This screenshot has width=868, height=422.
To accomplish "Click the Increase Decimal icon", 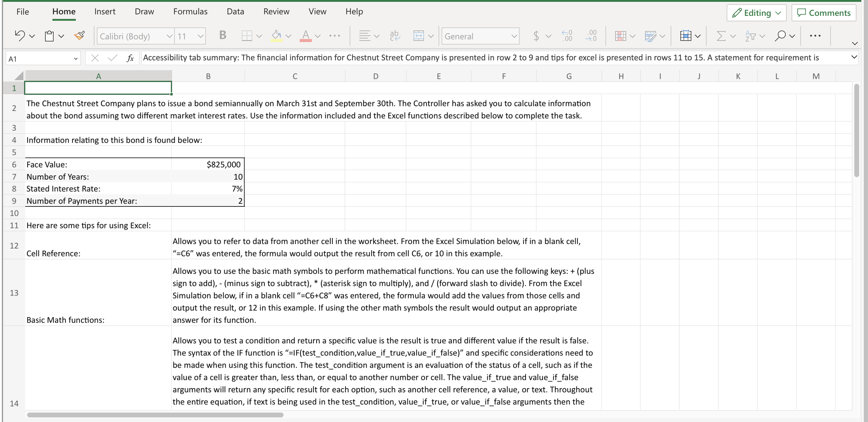I will (x=567, y=35).
